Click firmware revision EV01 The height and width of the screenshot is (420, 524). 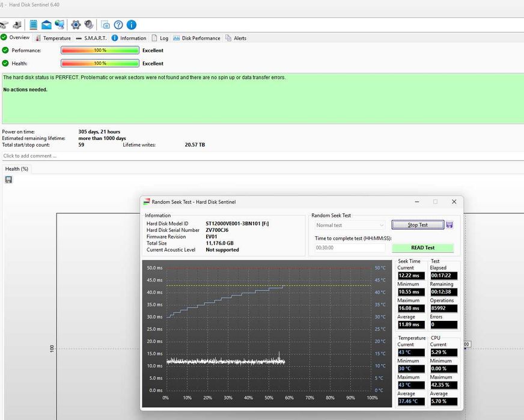pos(211,237)
